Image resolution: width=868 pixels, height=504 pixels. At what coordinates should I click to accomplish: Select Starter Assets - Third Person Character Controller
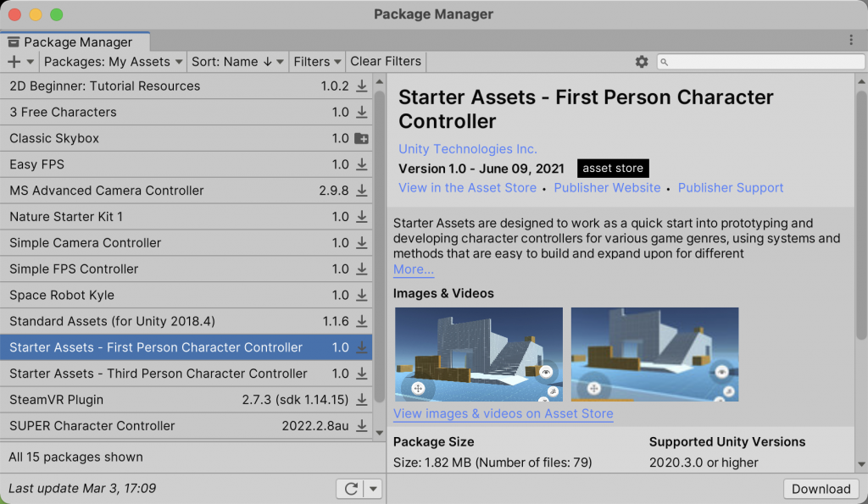[x=159, y=374]
